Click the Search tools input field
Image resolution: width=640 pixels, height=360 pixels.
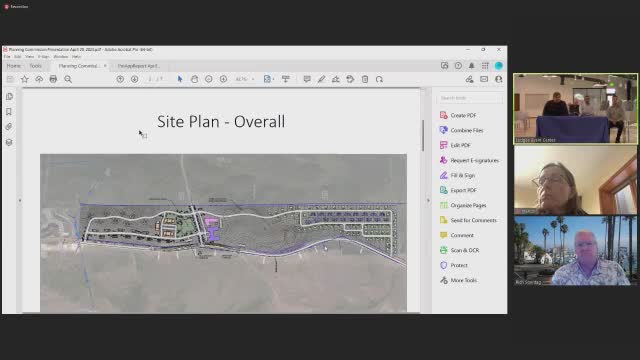pyautogui.click(x=469, y=98)
